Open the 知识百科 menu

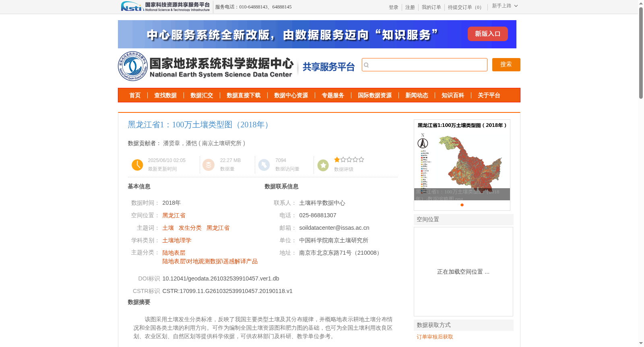tap(453, 96)
